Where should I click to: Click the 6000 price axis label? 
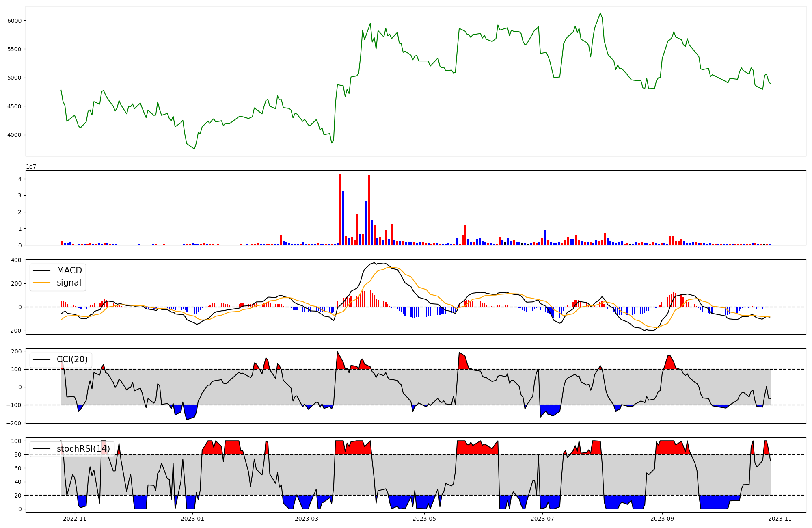pos(14,21)
